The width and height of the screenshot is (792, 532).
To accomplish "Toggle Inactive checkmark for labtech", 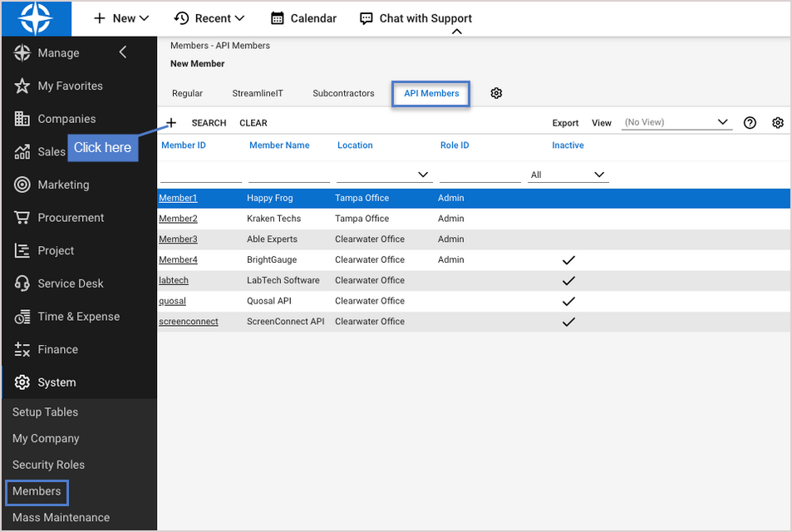I will pos(568,281).
